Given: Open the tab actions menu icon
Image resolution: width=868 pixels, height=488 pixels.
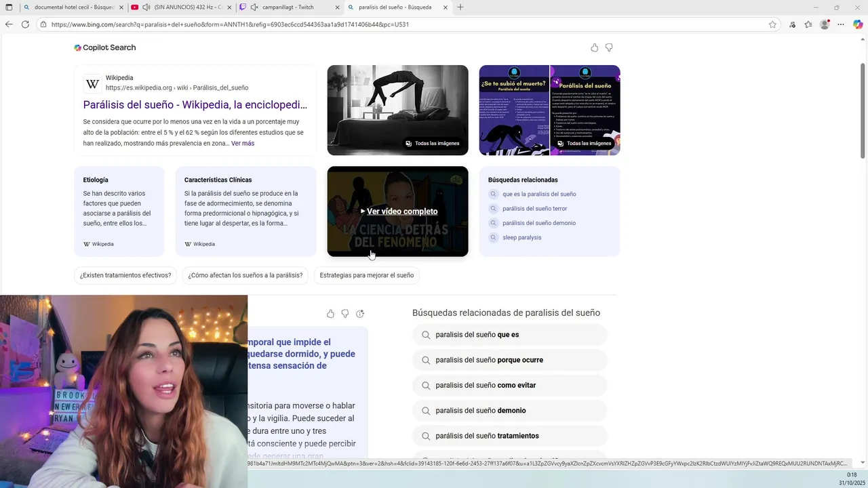Looking at the screenshot, I should click(x=9, y=7).
